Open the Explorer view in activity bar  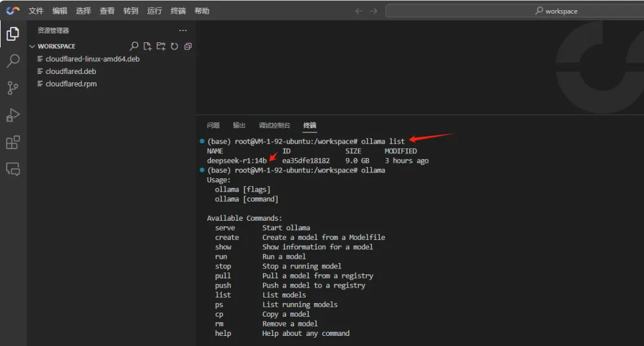coord(13,33)
